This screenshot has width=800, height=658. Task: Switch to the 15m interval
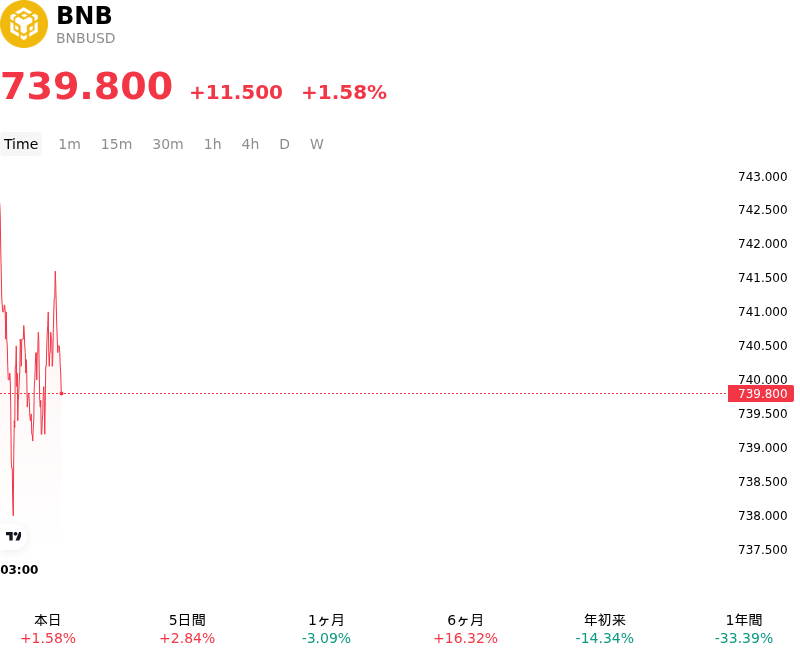coord(116,144)
